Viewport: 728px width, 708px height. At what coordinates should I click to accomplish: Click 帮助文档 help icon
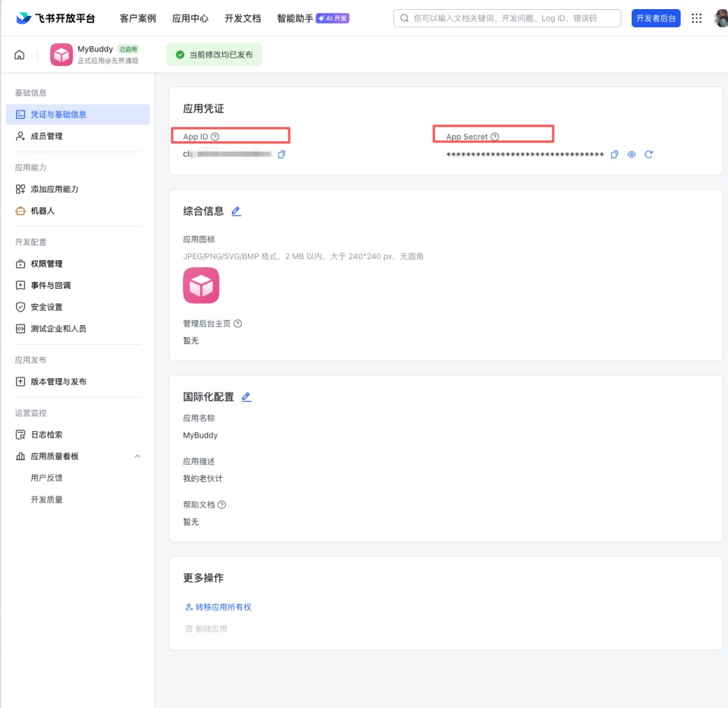pyautogui.click(x=222, y=504)
